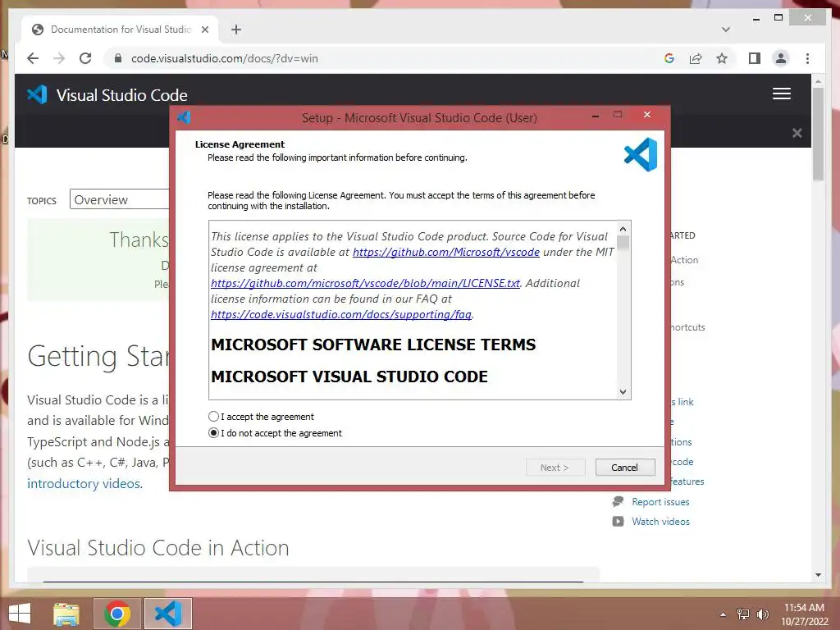Close the Setup dialog with red X
840x630 pixels.
coord(647,115)
